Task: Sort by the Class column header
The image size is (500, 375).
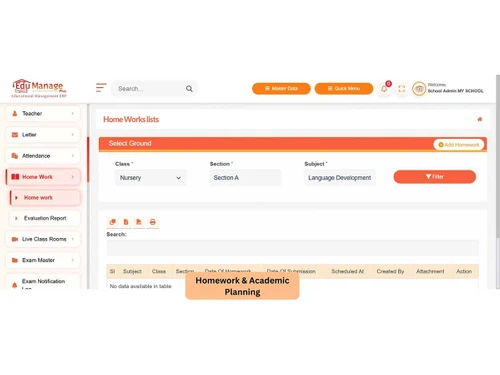Action: (x=159, y=271)
